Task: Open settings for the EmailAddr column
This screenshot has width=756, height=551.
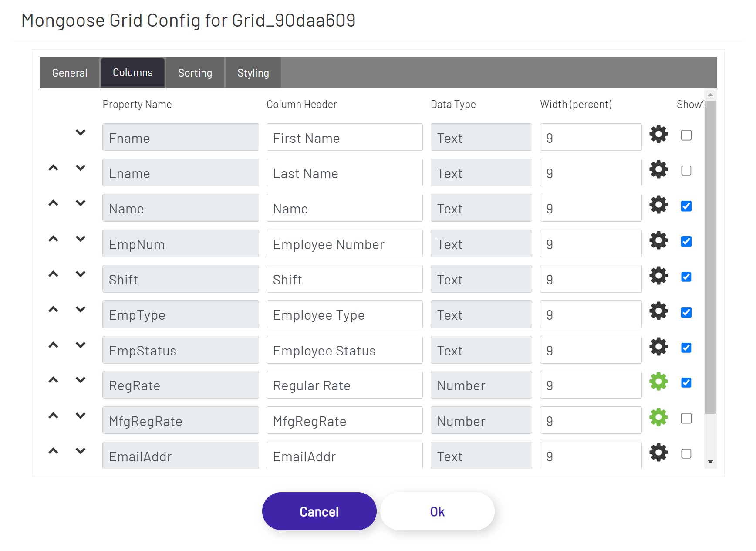Action: pyautogui.click(x=658, y=452)
